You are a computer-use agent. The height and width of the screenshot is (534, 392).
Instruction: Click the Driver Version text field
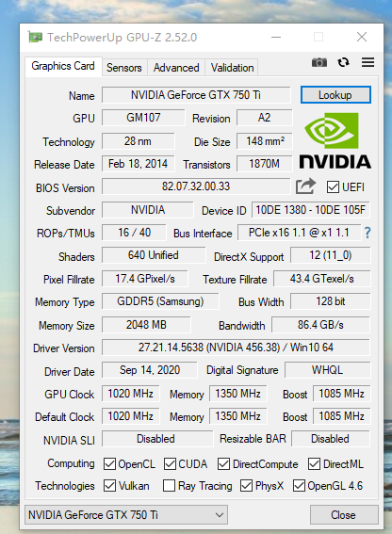click(x=236, y=348)
